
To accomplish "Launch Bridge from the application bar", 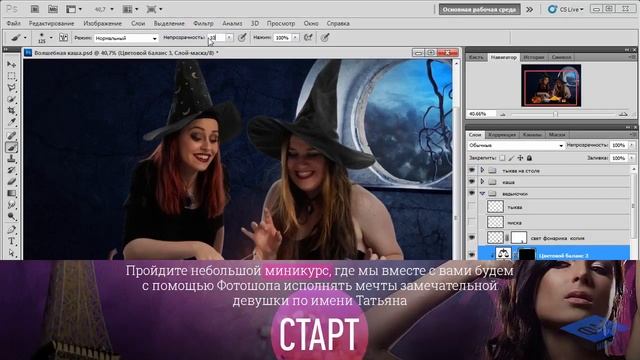I will [x=35, y=9].
